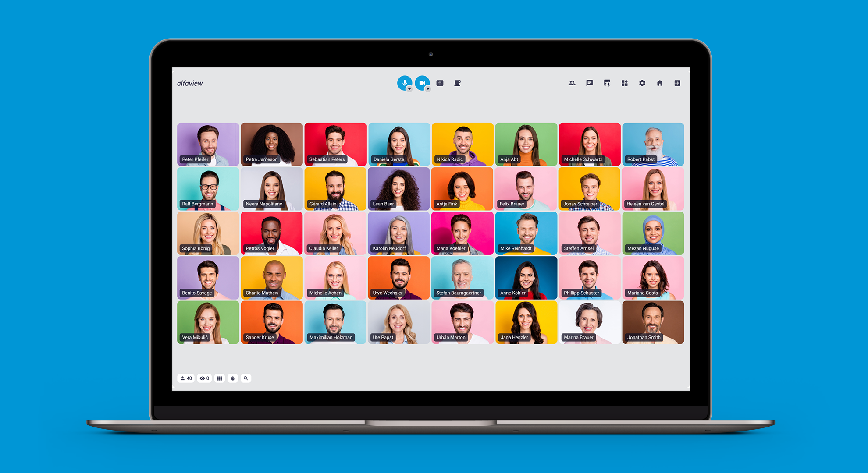Image resolution: width=868 pixels, height=473 pixels.
Task: Click the rooms/layout switcher icon
Action: 625,84
